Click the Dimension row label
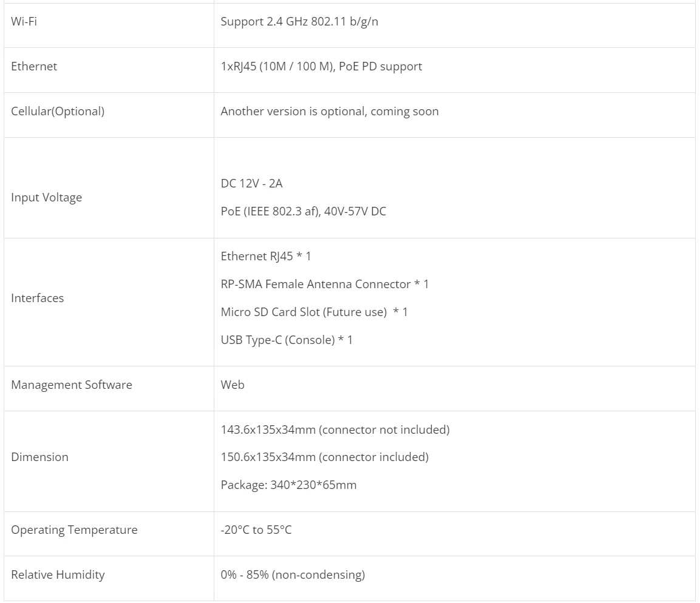The height and width of the screenshot is (603, 700). [x=39, y=457]
